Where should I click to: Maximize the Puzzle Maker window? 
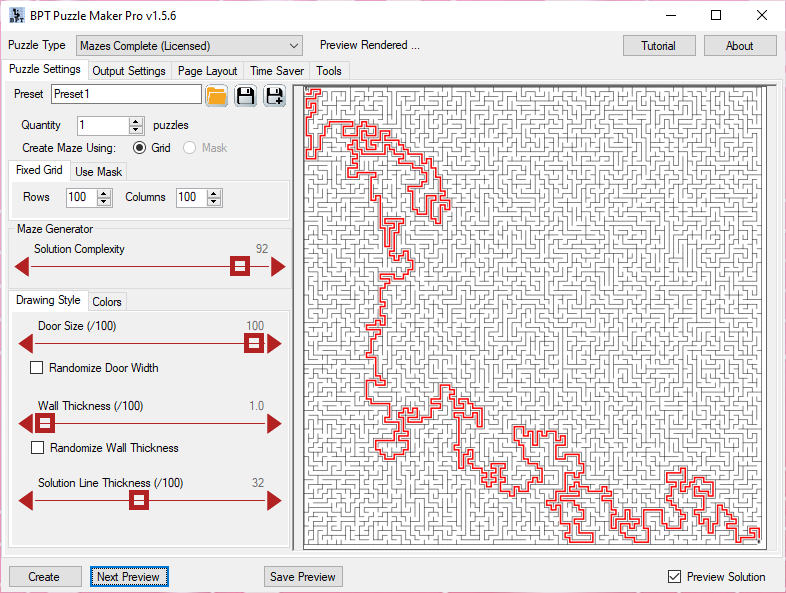point(716,16)
